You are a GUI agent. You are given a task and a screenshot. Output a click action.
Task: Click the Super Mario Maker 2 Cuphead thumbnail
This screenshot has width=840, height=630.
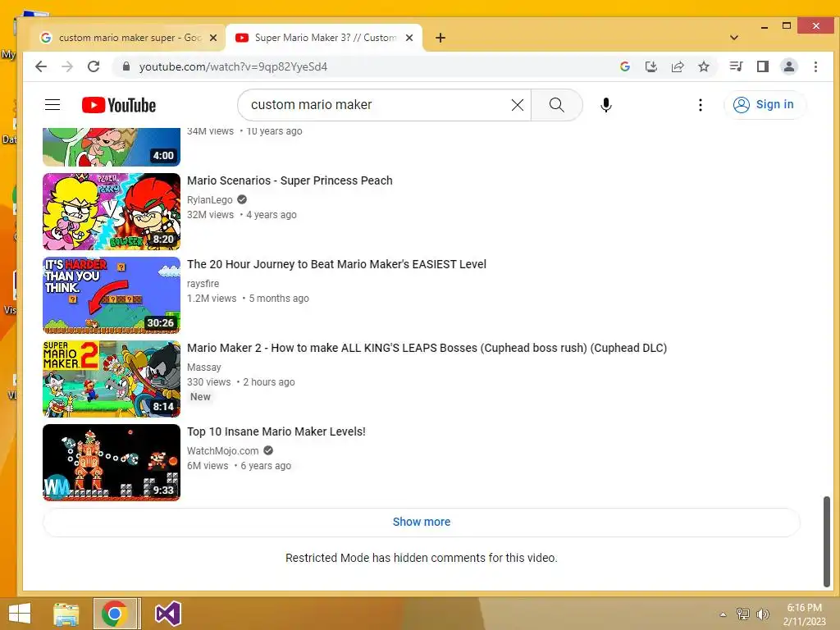click(x=112, y=379)
